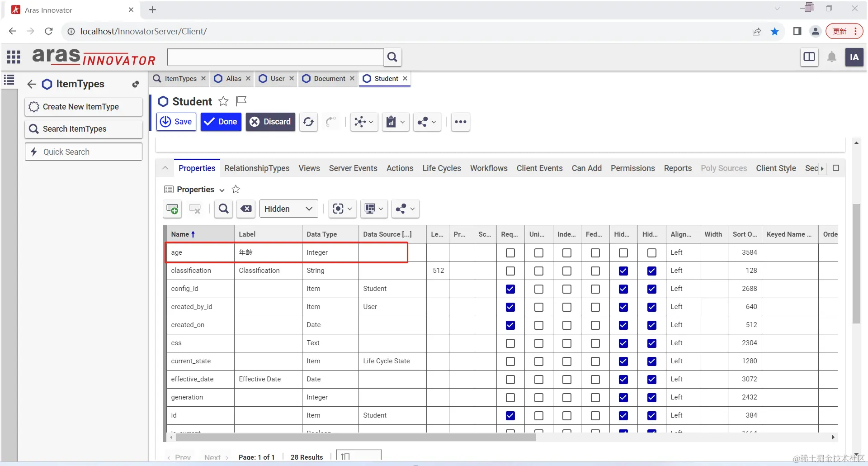This screenshot has height=466, width=868.
Task: Close the Document tab
Action: pyautogui.click(x=352, y=78)
